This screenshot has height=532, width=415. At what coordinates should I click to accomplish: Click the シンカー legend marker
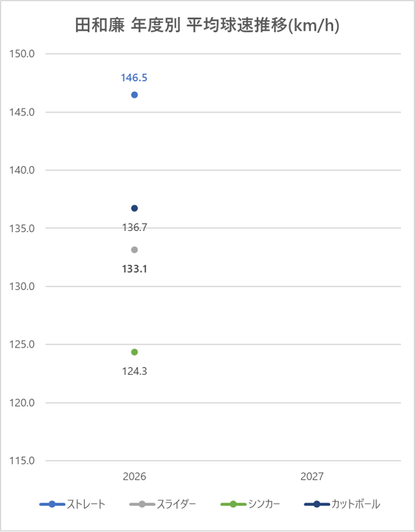click(x=233, y=504)
